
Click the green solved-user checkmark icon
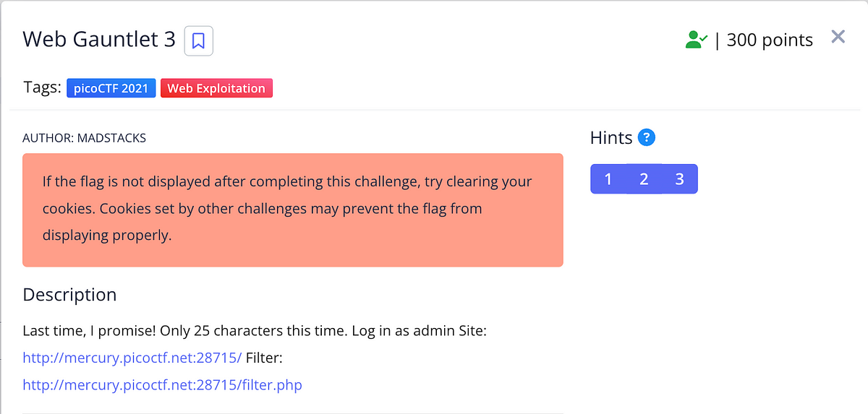[x=697, y=40]
